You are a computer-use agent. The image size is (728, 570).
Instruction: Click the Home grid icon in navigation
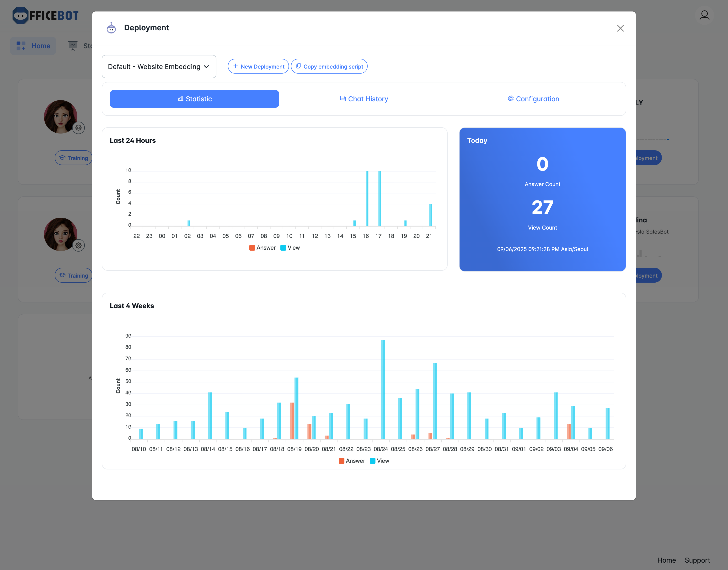pos(21,46)
